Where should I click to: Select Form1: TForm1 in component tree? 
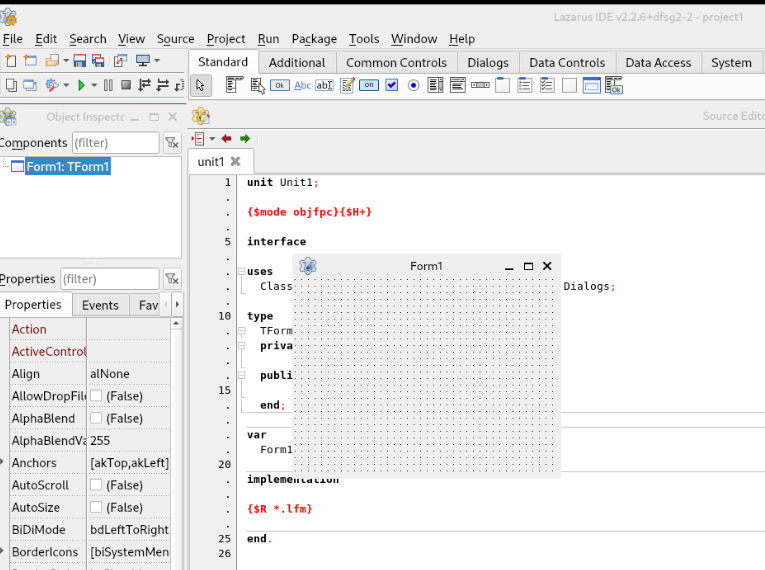[68, 166]
